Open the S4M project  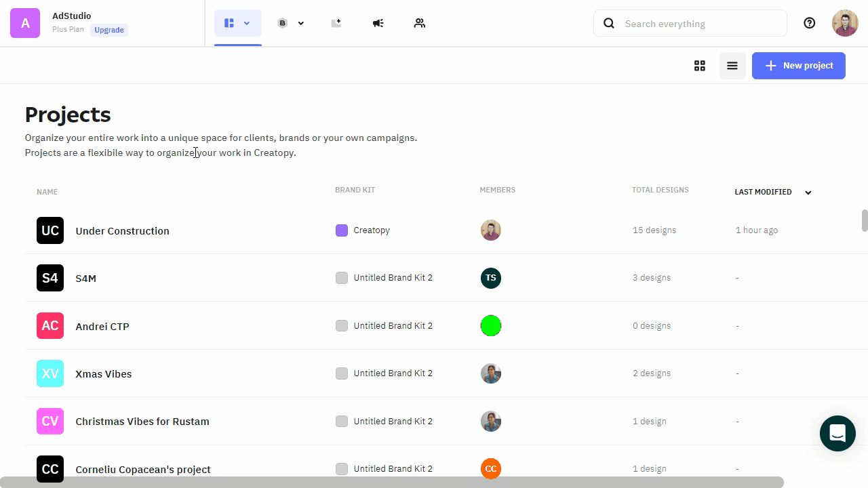(86, 279)
